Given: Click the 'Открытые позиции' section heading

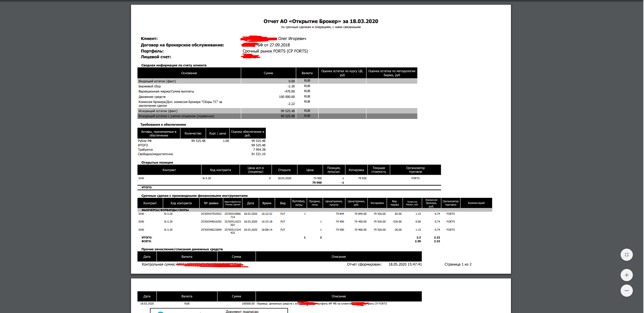Looking at the screenshot, I should [x=157, y=163].
